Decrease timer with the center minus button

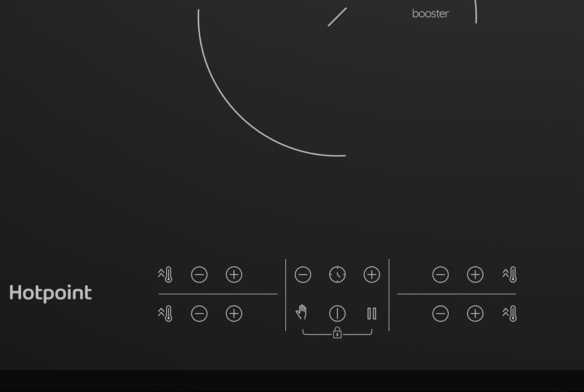click(303, 275)
